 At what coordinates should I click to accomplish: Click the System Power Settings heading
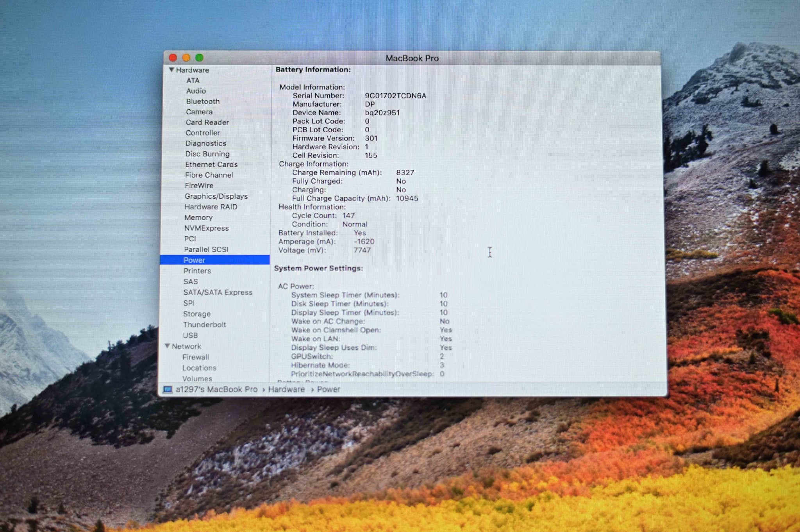[318, 268]
